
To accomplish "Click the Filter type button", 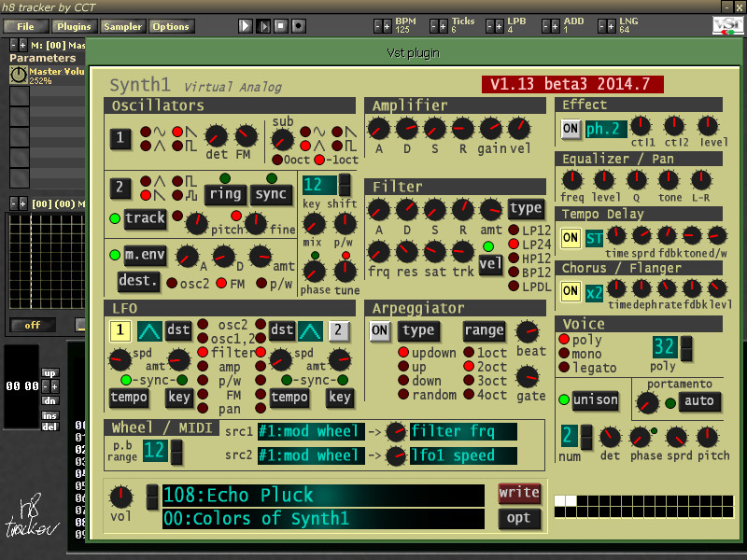I will point(526,208).
